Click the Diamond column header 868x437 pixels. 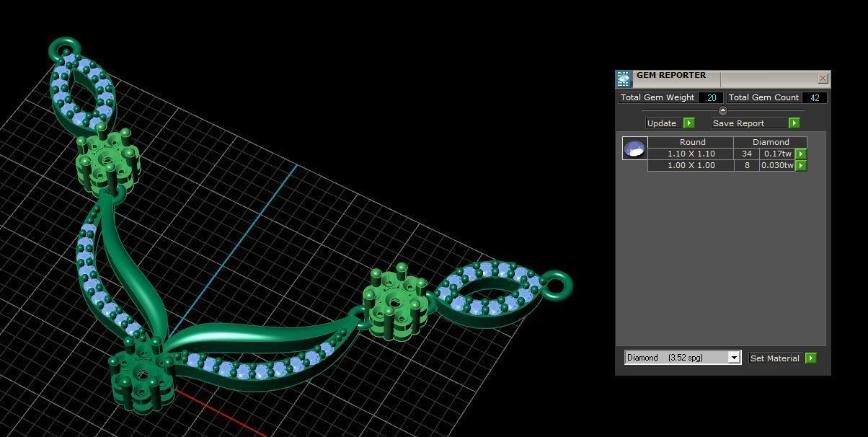click(x=770, y=142)
